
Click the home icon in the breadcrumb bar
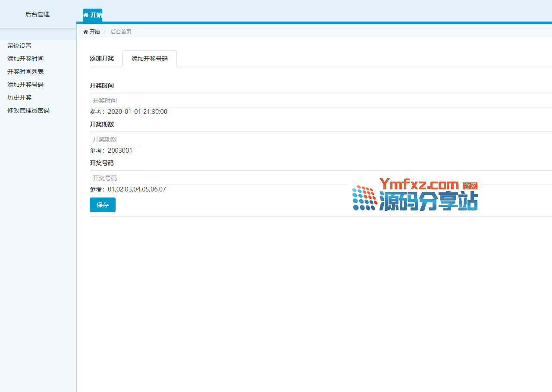pyautogui.click(x=86, y=32)
